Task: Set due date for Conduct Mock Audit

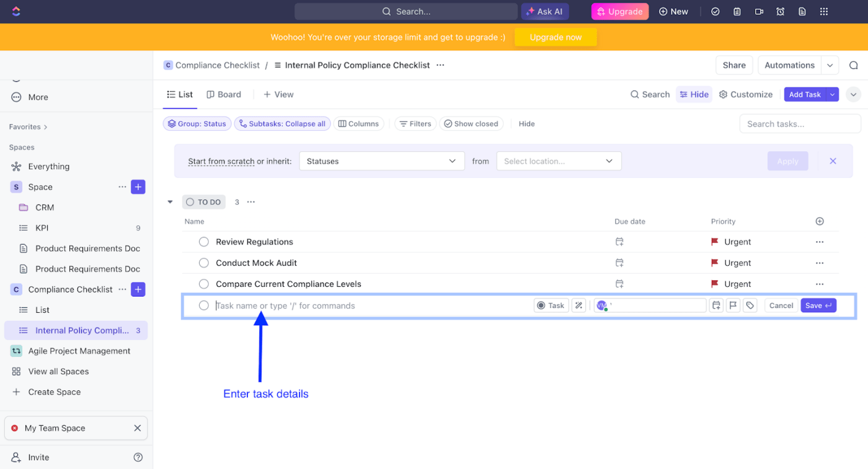Action: (619, 263)
